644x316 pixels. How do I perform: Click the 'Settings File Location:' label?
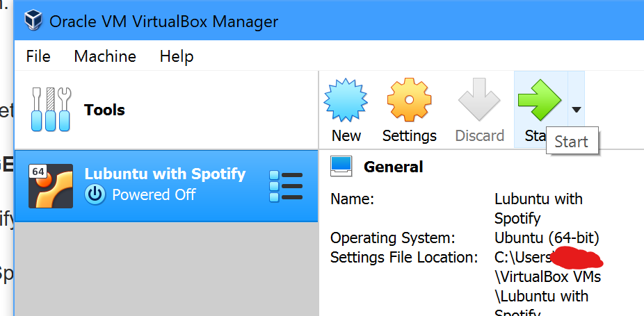pyautogui.click(x=404, y=257)
